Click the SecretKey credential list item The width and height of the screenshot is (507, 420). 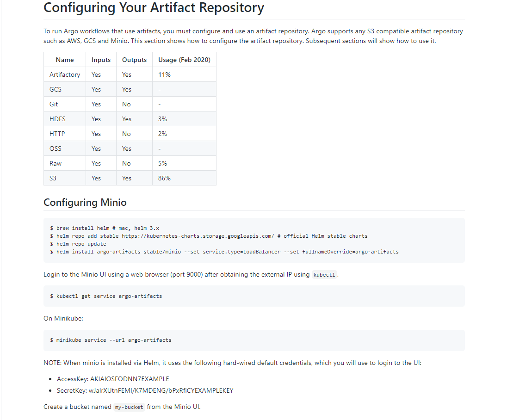(145, 390)
